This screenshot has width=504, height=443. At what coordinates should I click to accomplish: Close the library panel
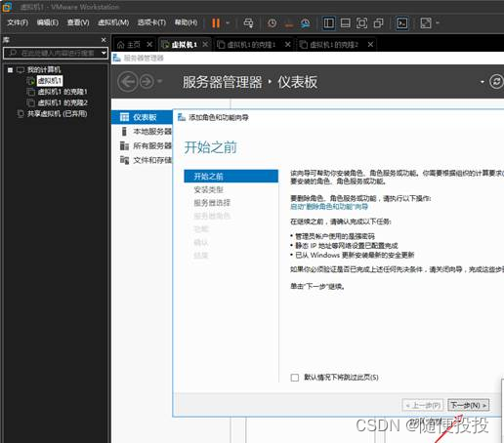(104, 40)
